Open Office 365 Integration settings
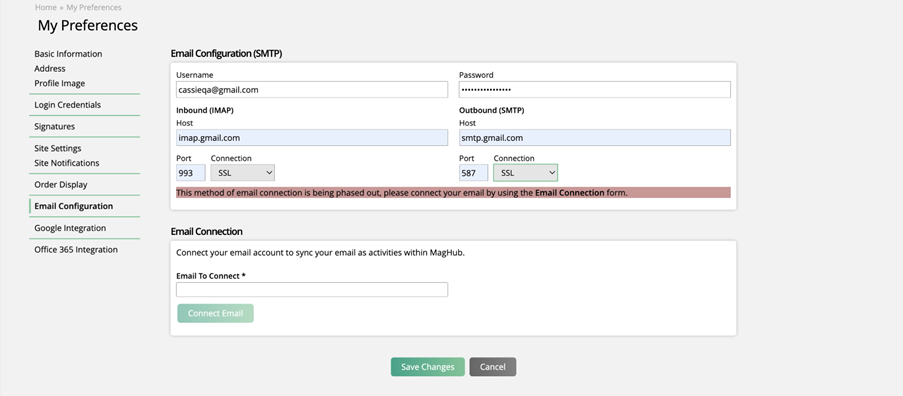Image resolution: width=903 pixels, height=396 pixels. point(75,250)
